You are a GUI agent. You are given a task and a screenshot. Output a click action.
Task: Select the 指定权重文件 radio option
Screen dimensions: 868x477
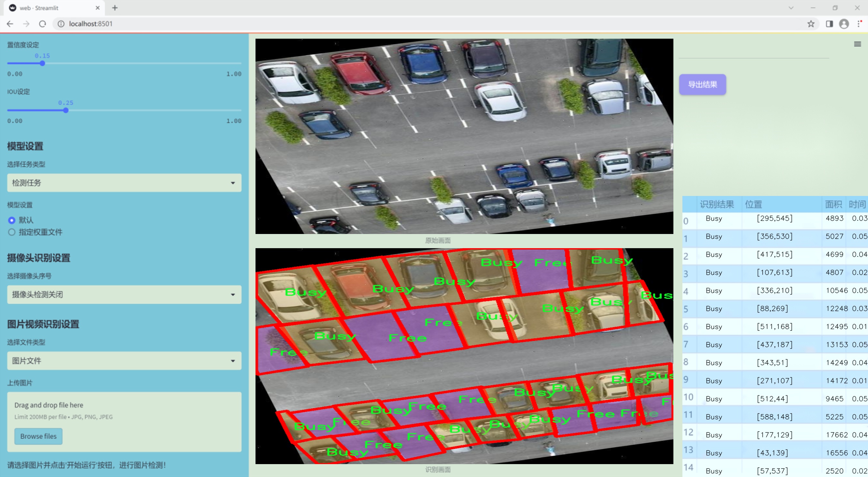pyautogui.click(x=12, y=232)
